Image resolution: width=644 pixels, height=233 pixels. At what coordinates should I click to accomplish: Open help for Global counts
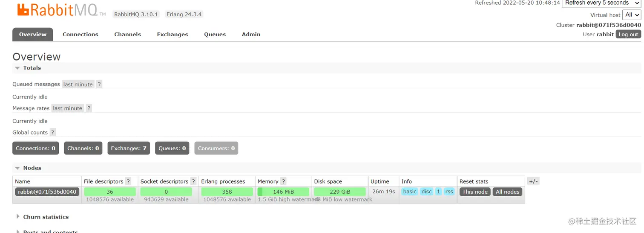[53, 132]
